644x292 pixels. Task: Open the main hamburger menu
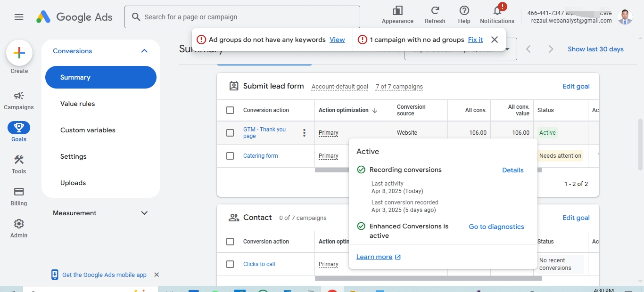(x=19, y=17)
